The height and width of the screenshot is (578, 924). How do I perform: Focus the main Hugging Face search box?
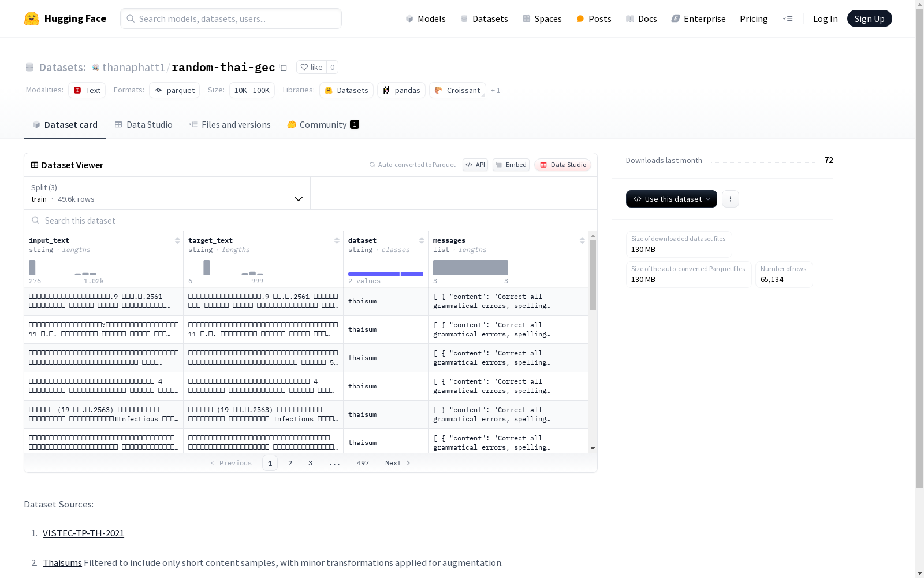click(x=231, y=18)
